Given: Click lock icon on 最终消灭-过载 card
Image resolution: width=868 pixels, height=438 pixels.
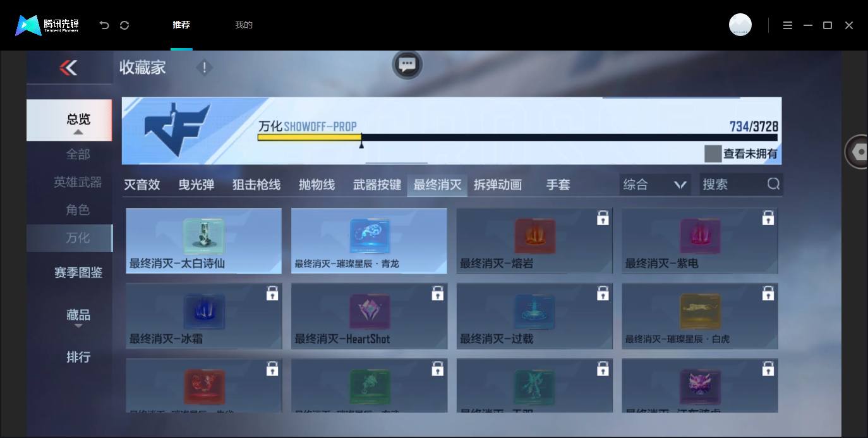Looking at the screenshot, I should tap(603, 293).
